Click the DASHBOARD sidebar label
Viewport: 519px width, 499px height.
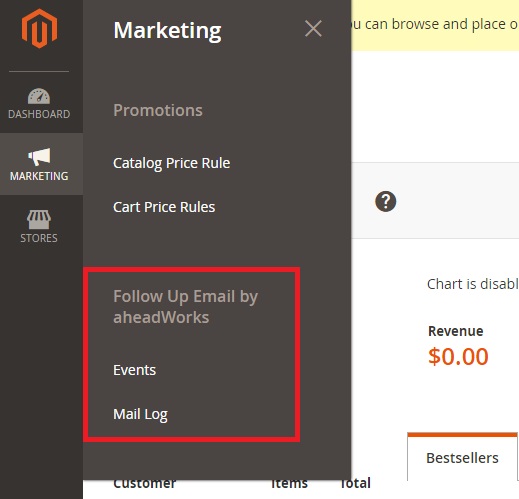39,114
